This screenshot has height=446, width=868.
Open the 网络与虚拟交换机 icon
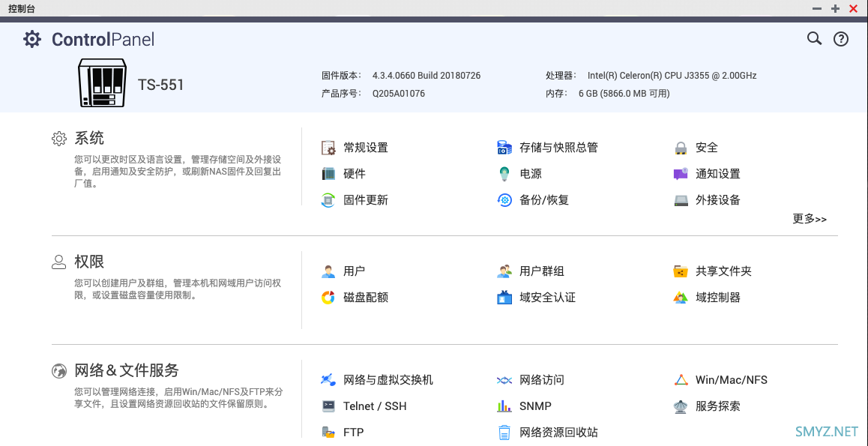(328, 380)
